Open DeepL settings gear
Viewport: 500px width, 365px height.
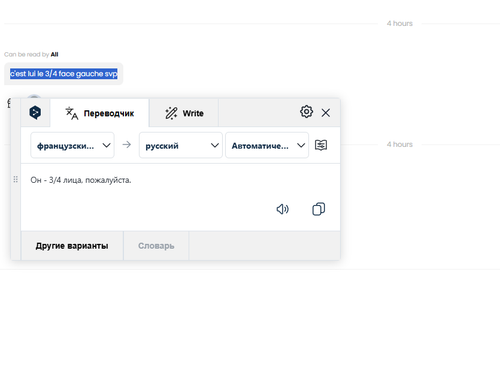point(306,112)
